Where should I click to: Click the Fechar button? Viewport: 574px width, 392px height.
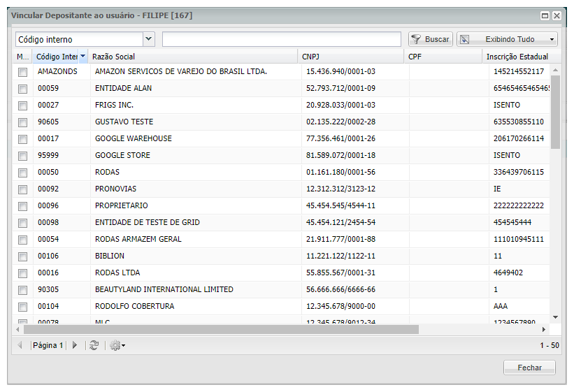[529, 368]
